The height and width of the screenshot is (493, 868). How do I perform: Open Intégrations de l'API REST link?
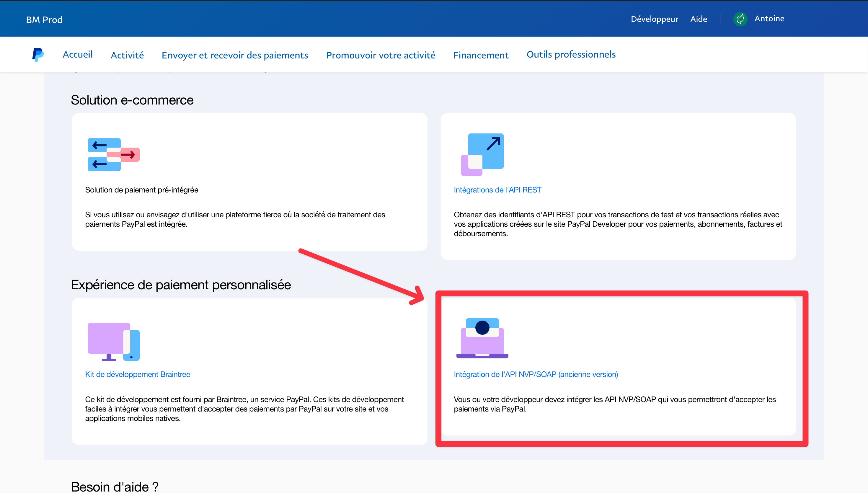(497, 190)
